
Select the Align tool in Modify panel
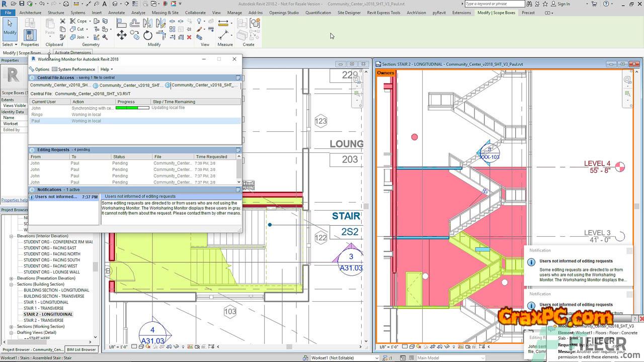pyautogui.click(x=122, y=23)
